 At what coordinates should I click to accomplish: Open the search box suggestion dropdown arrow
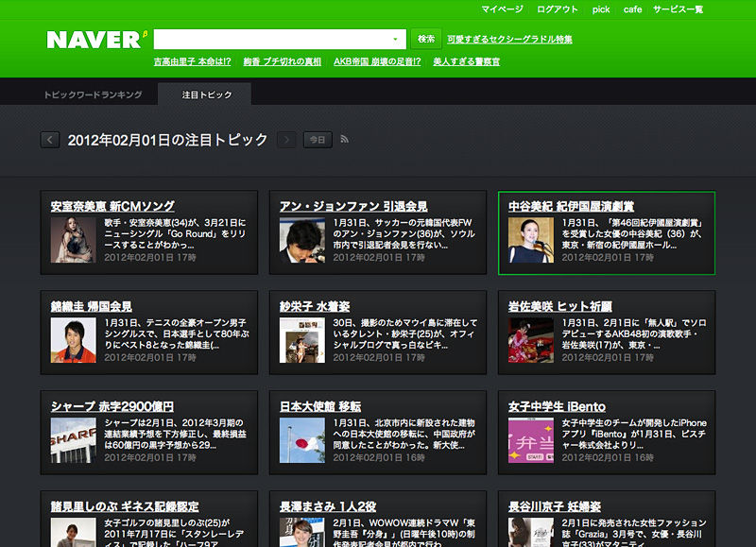click(395, 39)
